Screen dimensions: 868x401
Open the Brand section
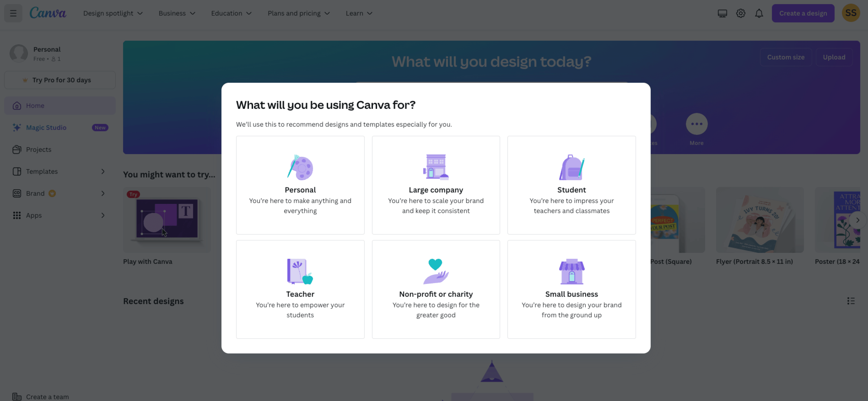[35, 193]
